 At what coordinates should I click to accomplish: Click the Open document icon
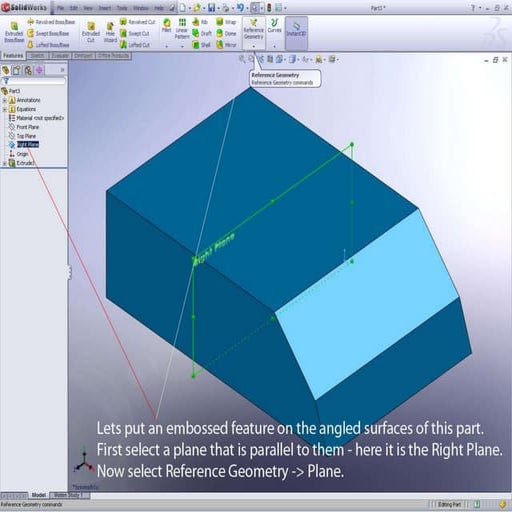[197, 7]
